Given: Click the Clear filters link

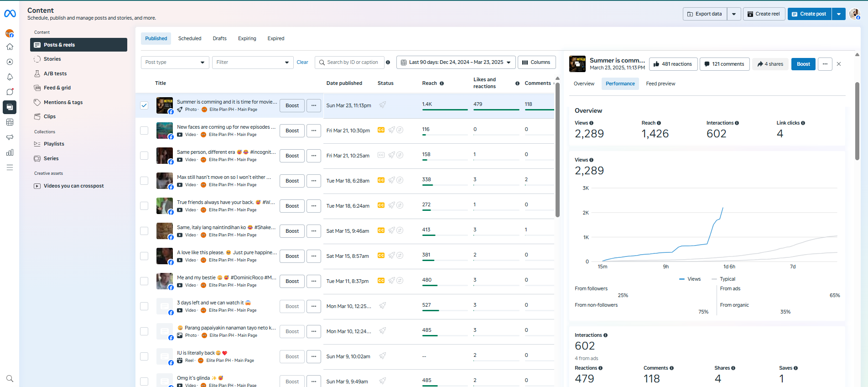Looking at the screenshot, I should click(302, 63).
